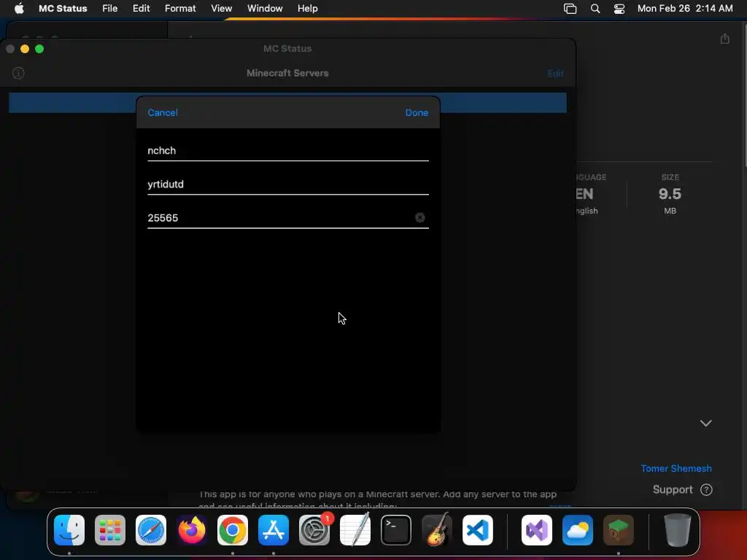Image resolution: width=747 pixels, height=560 pixels.
Task: Open the Help menu
Action: pyautogui.click(x=307, y=9)
